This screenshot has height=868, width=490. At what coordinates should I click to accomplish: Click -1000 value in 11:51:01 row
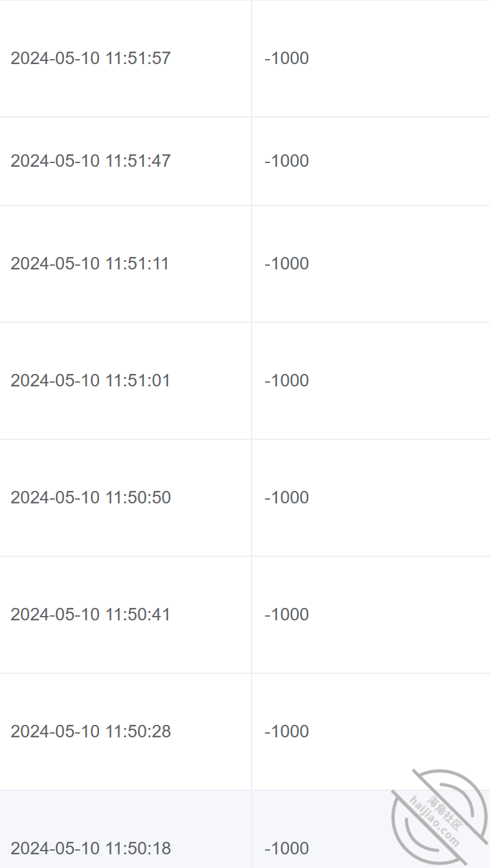pos(287,381)
